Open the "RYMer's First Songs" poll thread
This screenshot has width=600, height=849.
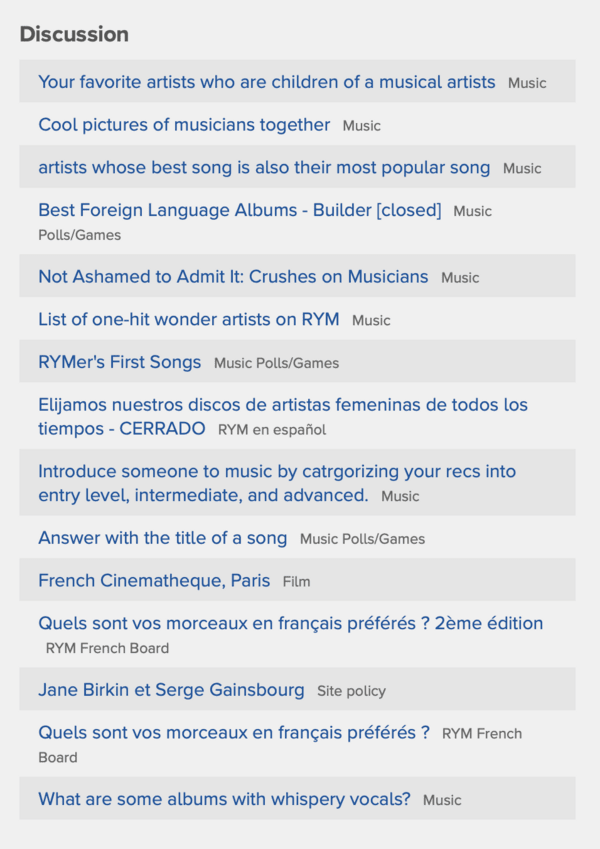120,362
